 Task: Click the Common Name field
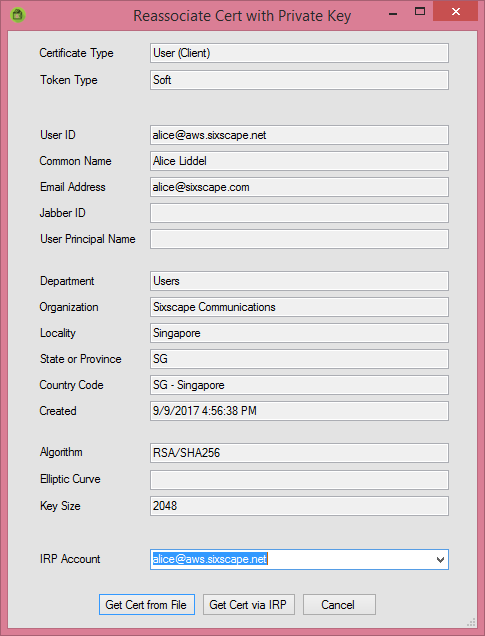[x=299, y=161]
